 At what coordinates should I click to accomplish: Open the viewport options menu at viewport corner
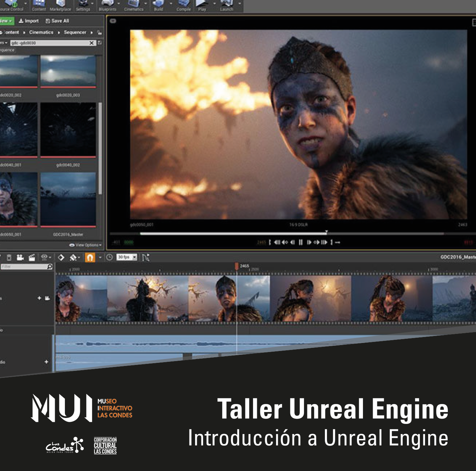[x=113, y=21]
